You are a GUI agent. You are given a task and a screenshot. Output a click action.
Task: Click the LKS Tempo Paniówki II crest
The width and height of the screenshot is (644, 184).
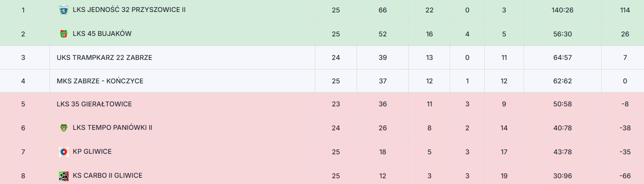click(x=63, y=128)
